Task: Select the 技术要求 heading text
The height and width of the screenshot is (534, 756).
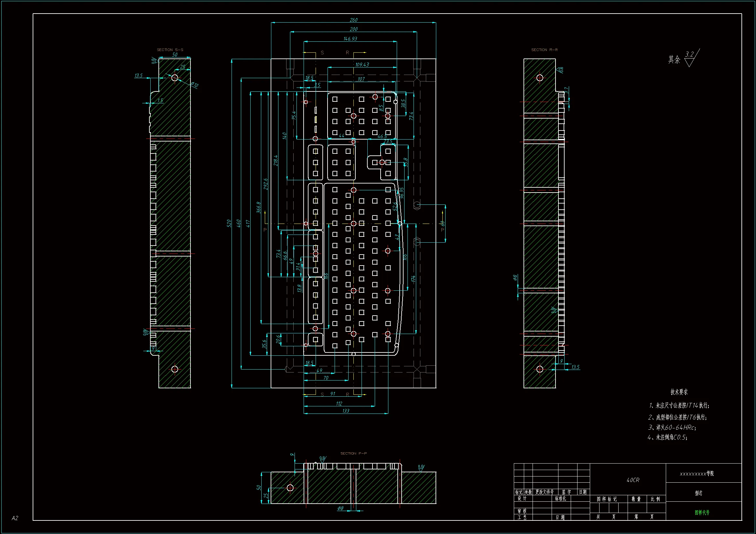Action: click(x=679, y=392)
